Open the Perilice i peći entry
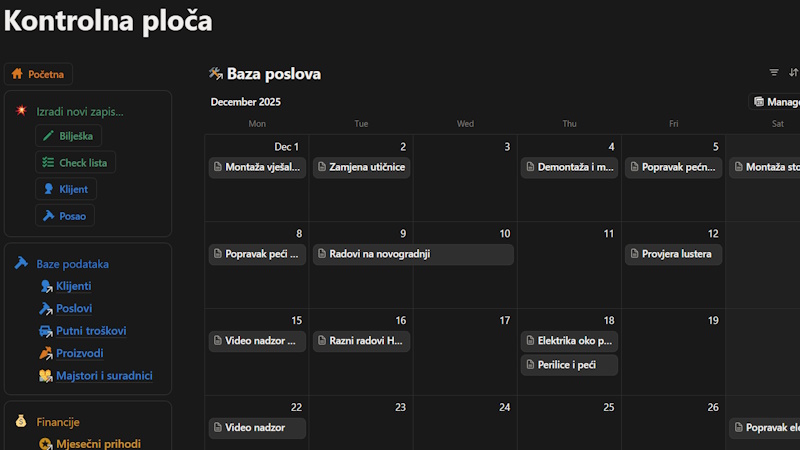The height and width of the screenshot is (450, 800). pyautogui.click(x=569, y=365)
